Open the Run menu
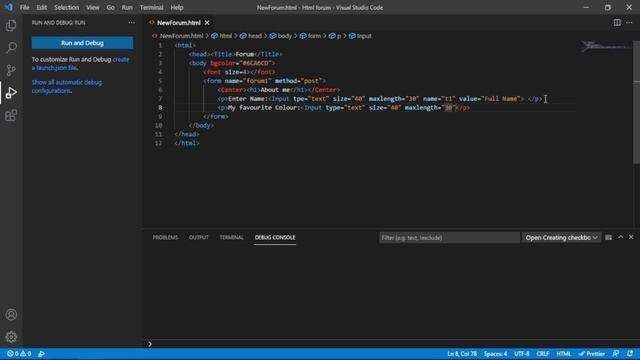The width and height of the screenshot is (640, 360). (x=127, y=7)
